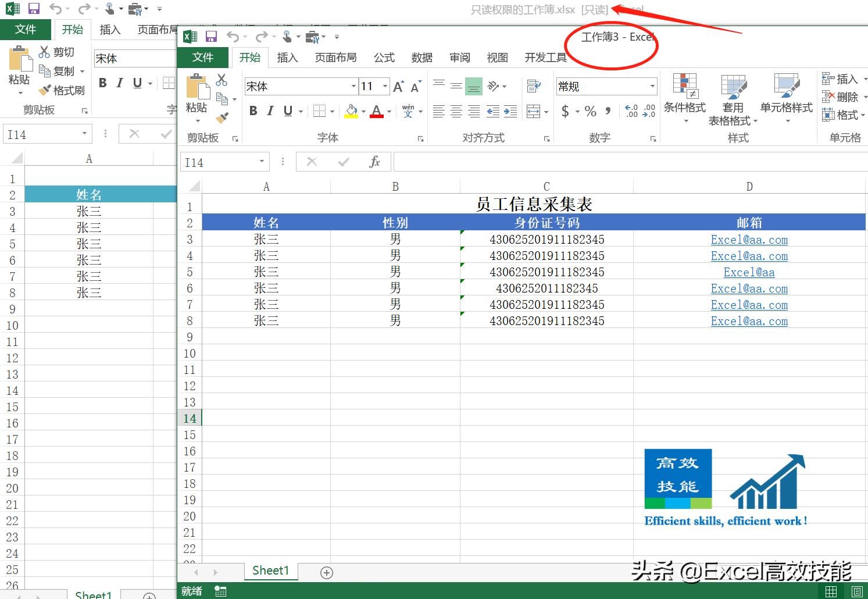The image size is (868, 599).
Task: Open the 文件 menu
Action: coord(202,57)
